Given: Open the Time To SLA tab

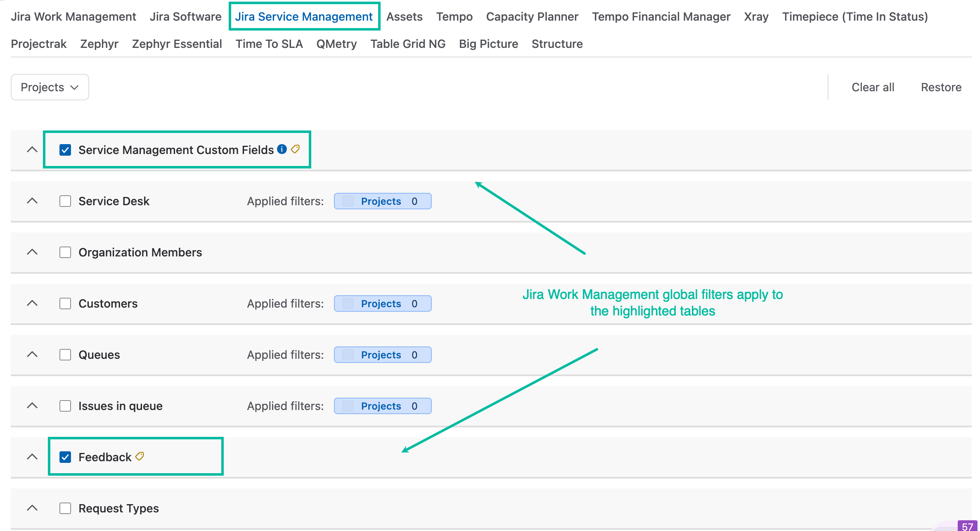Looking at the screenshot, I should point(269,44).
